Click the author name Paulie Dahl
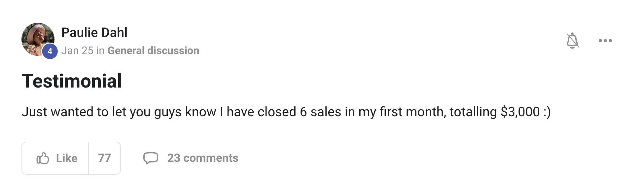The height and width of the screenshot is (182, 644). [x=94, y=32]
